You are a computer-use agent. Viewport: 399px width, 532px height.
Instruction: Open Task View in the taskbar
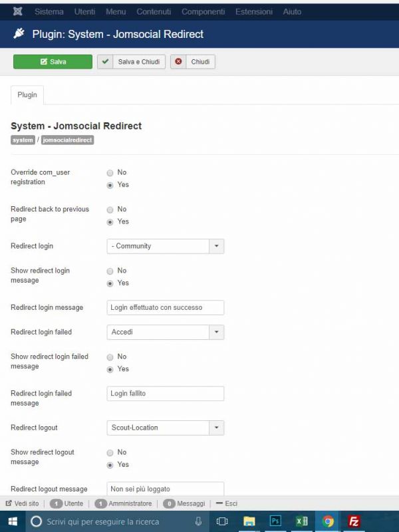coord(222,521)
